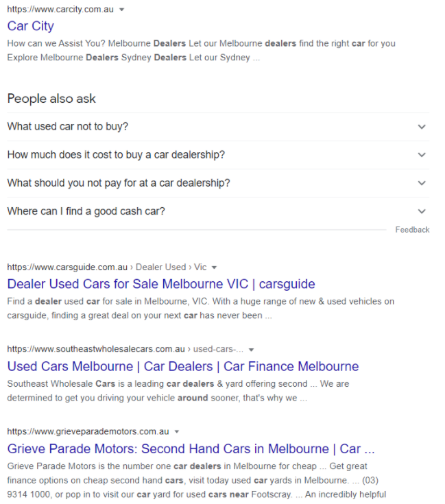
Task: Click 'How much does it cost to buy a car dealership?' text
Action: pos(116,155)
